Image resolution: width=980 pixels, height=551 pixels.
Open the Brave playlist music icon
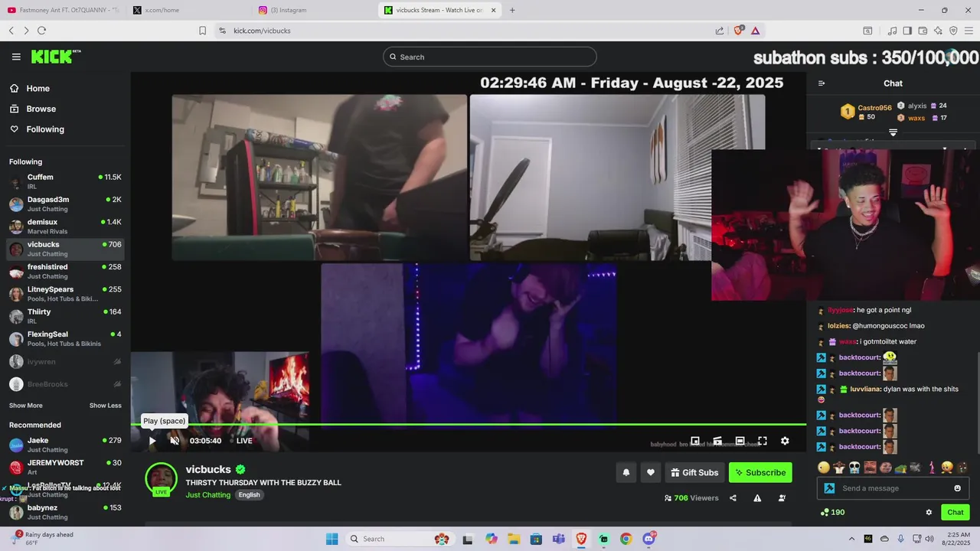pyautogui.click(x=892, y=31)
